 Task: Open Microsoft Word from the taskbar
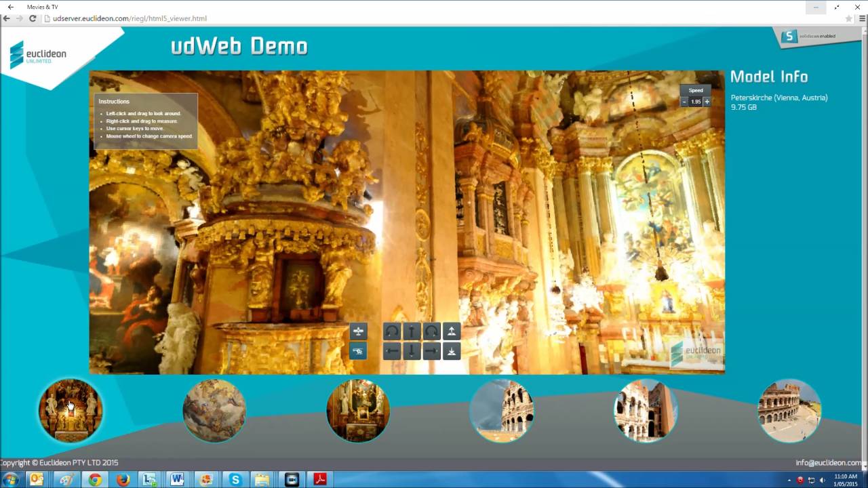pyautogui.click(x=178, y=480)
